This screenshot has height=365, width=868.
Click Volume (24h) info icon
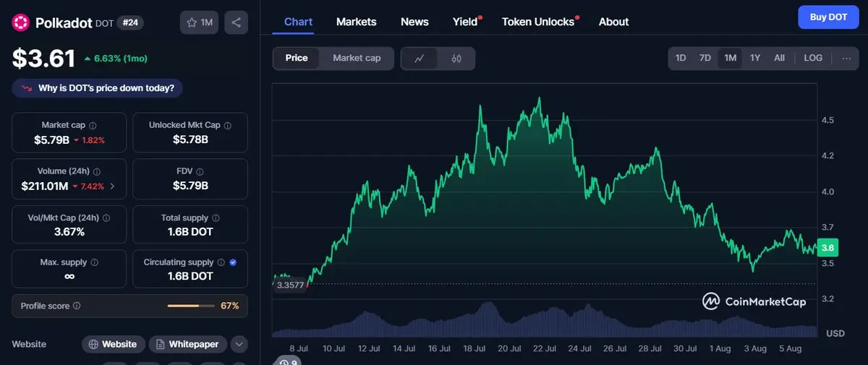tap(97, 172)
